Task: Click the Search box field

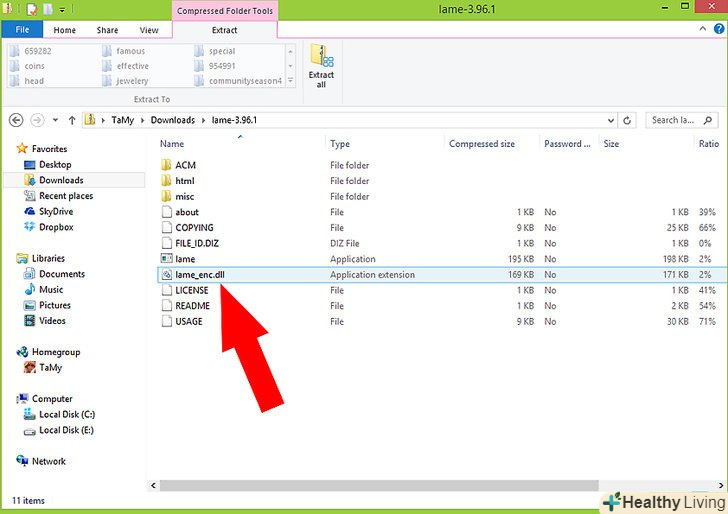Action: point(682,120)
